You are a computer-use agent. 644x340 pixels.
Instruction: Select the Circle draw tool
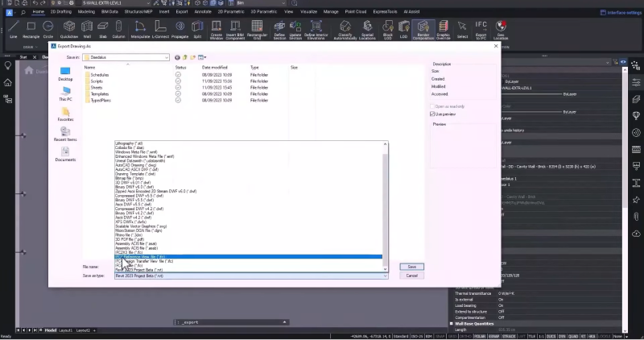48,30
